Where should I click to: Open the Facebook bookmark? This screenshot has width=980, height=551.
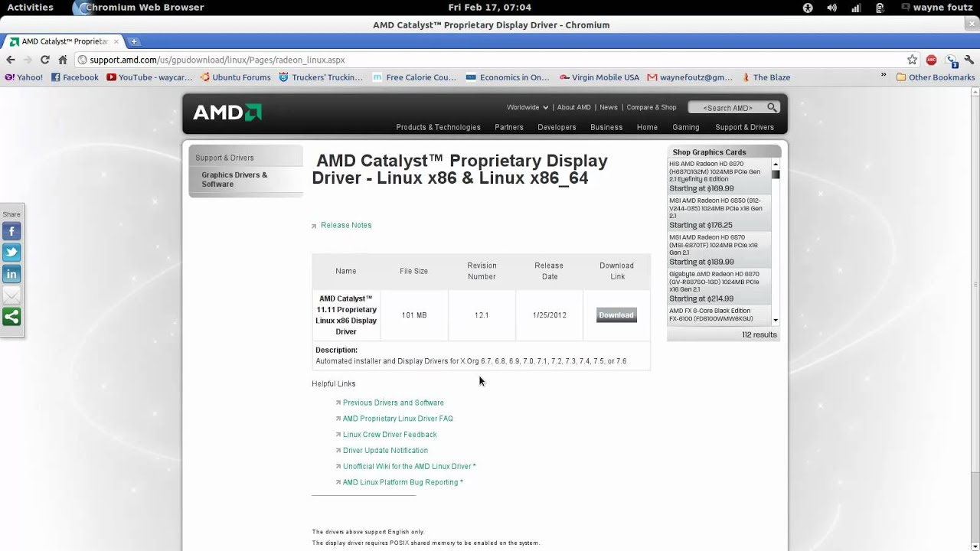pos(75,77)
